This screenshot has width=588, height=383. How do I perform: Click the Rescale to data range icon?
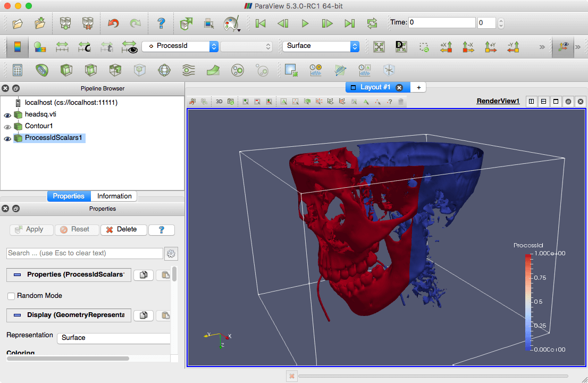(x=62, y=46)
